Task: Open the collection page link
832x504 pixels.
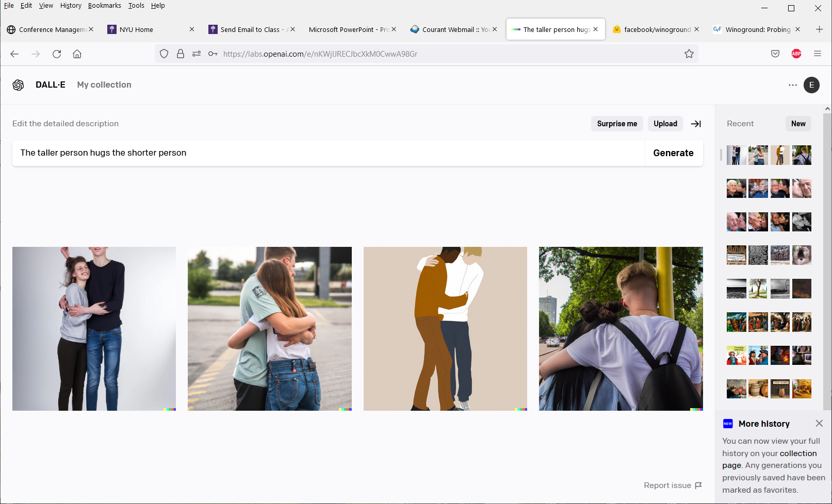Action: [798, 453]
